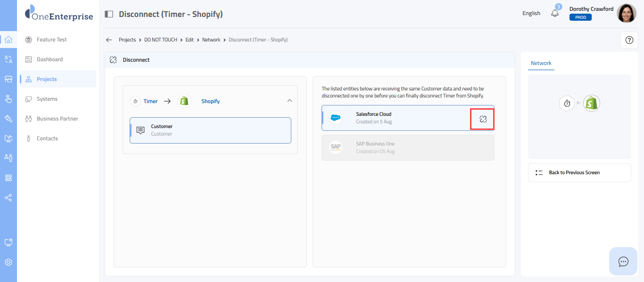This screenshot has height=282, width=644.
Task: Go to Business Partner menu item
Action: 57,119
